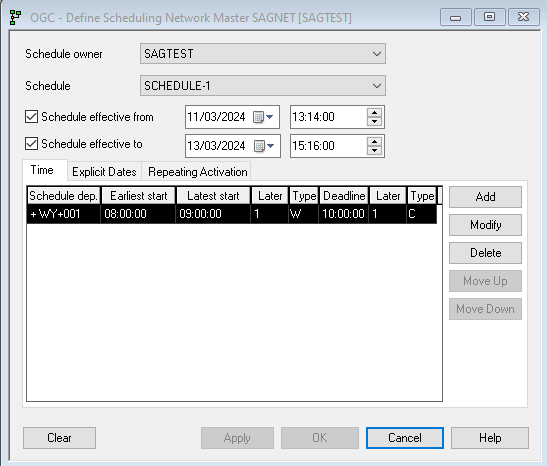
Task: Click the Deadline column header
Action: pyautogui.click(x=344, y=196)
